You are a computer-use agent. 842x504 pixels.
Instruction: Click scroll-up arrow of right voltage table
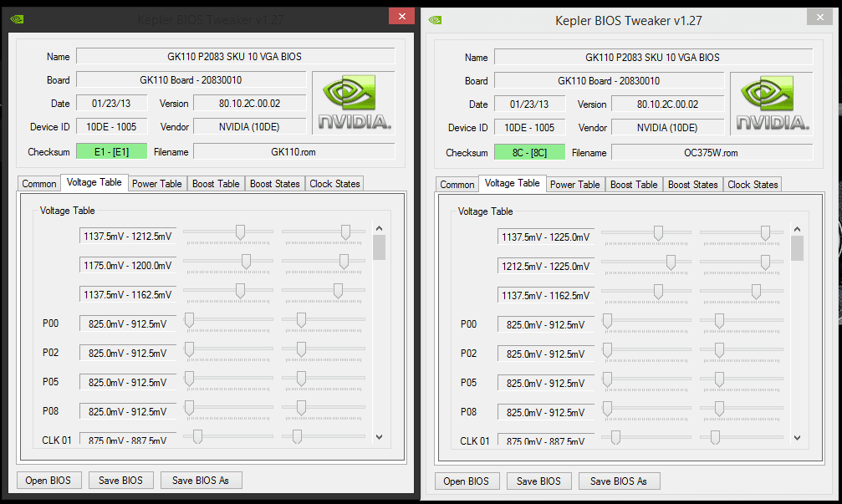tap(798, 230)
